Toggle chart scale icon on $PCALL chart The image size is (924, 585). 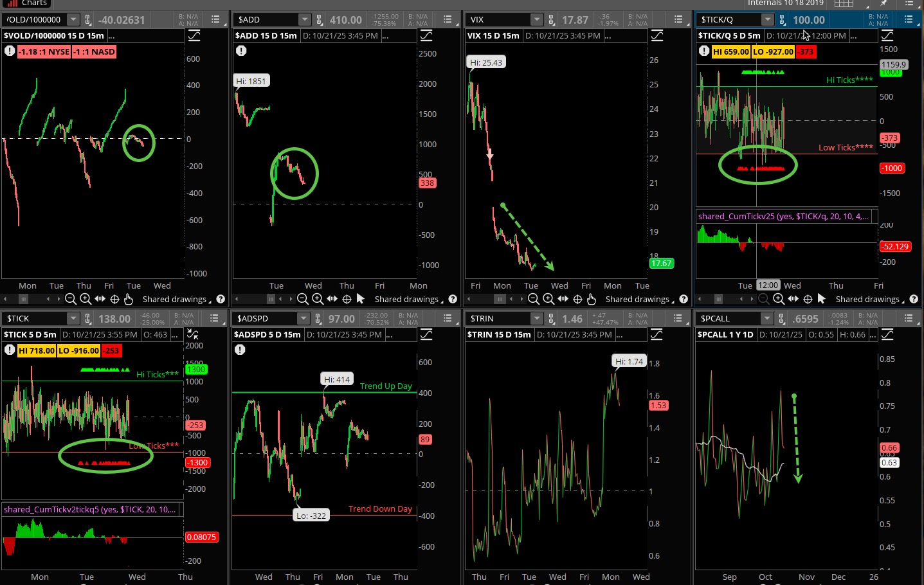click(887, 334)
